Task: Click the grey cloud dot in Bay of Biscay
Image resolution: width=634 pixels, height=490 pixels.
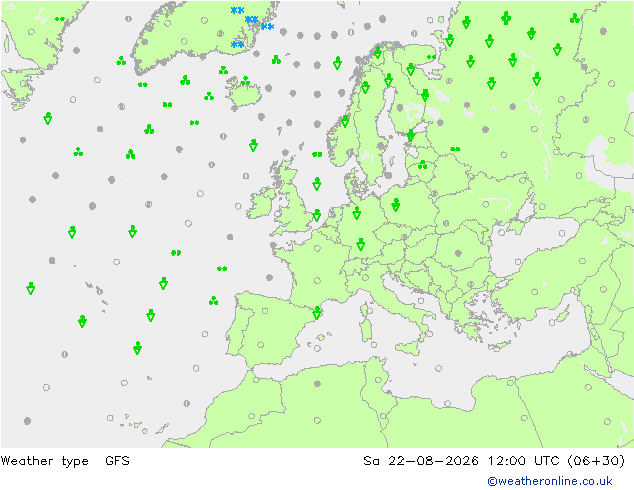Action: point(270,277)
